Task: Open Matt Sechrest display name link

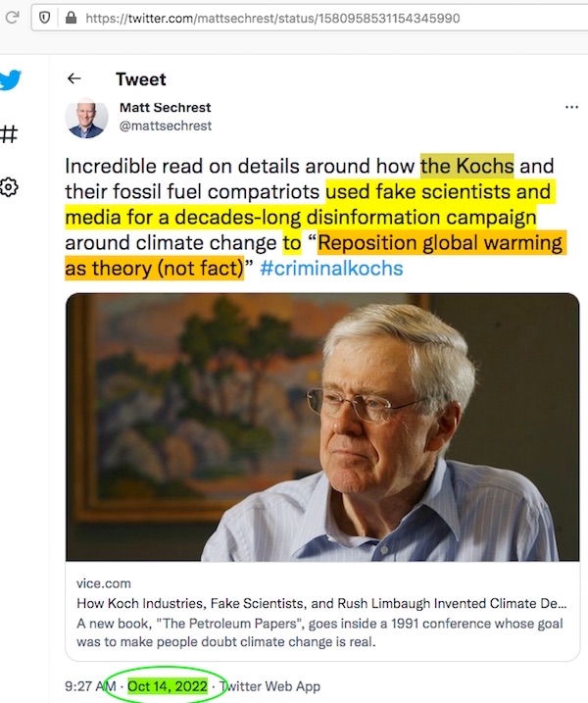Action: (165, 107)
